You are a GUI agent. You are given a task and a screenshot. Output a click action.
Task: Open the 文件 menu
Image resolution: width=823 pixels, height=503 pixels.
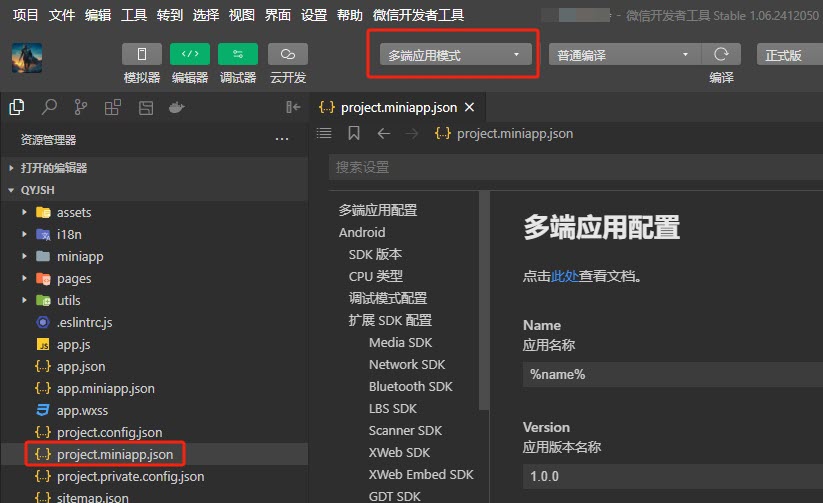click(x=61, y=15)
